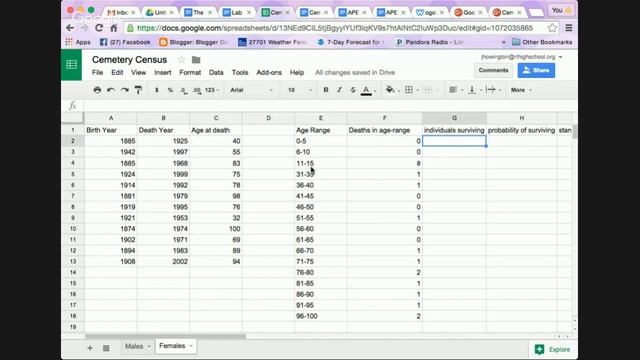Click the Cemetery Census title
This screenshot has height=360, width=640.
[x=129, y=60]
